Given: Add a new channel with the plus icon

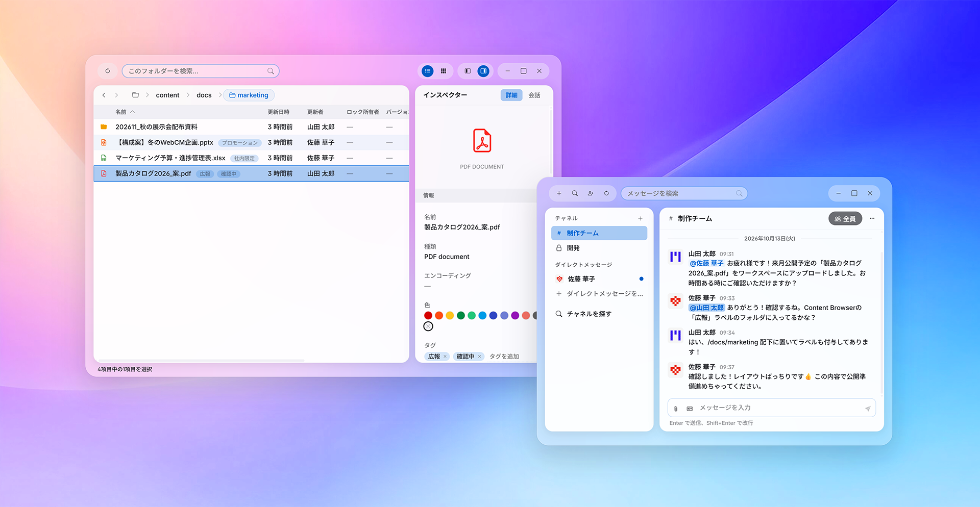Looking at the screenshot, I should 640,218.
